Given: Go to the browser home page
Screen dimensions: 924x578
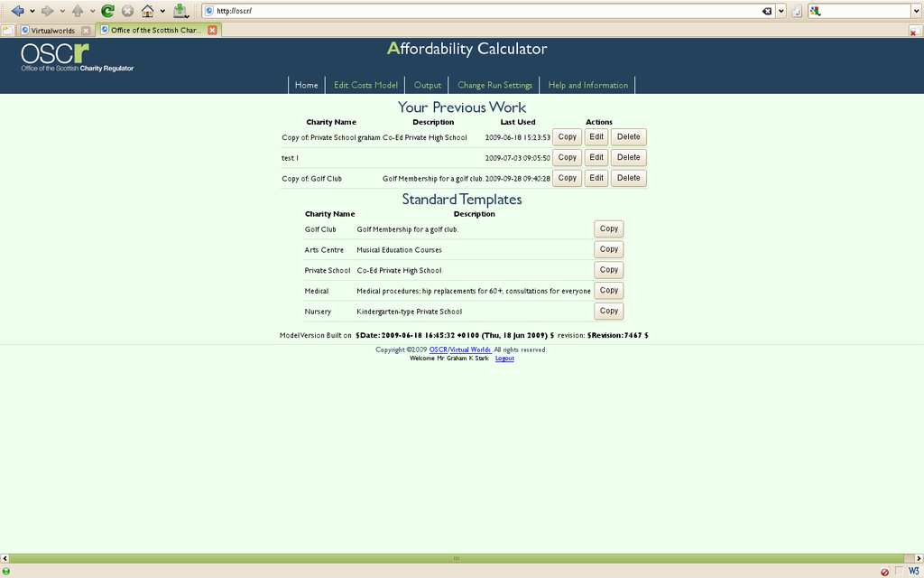Looking at the screenshot, I should tap(145, 11).
